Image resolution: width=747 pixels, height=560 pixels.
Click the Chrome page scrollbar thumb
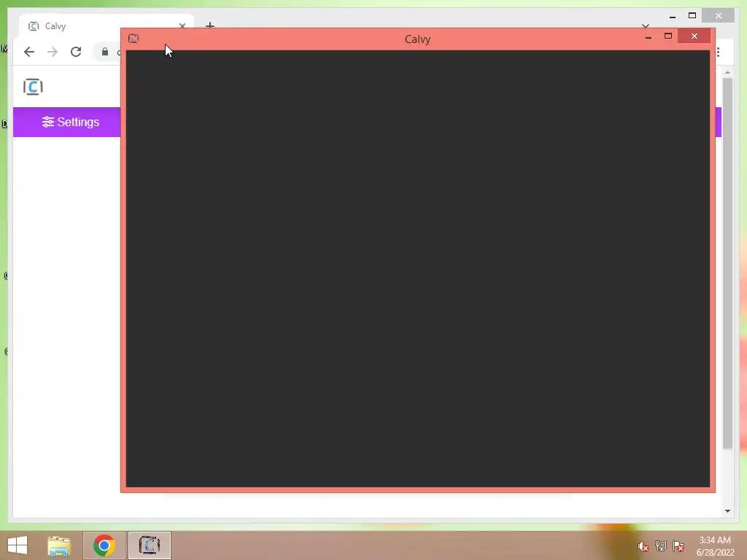tap(727, 262)
